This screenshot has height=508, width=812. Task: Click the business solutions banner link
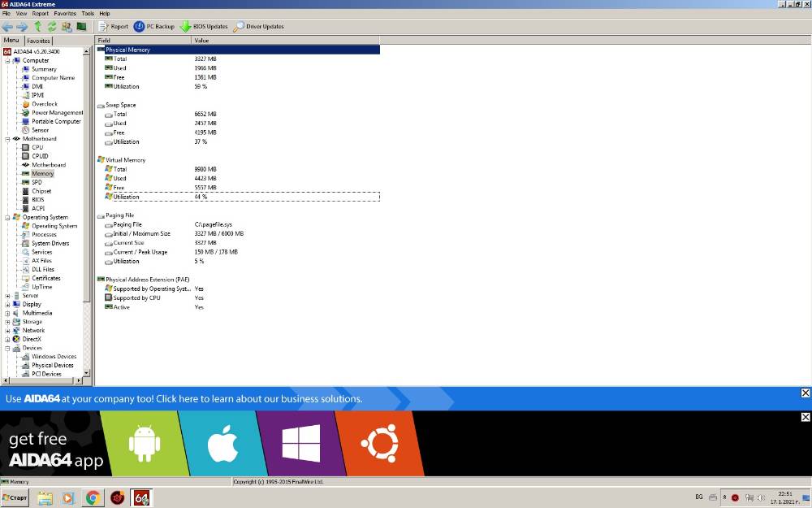pyautogui.click(x=184, y=398)
